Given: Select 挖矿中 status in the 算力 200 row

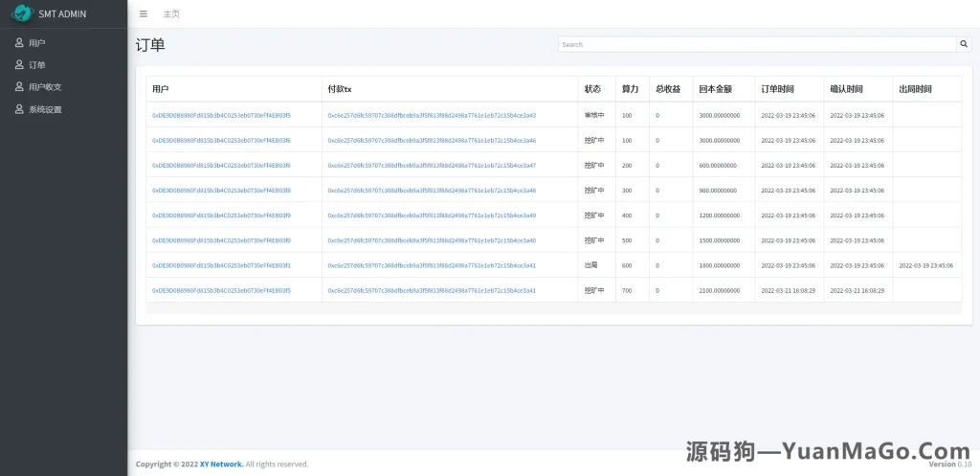Looking at the screenshot, I should click(594, 165).
